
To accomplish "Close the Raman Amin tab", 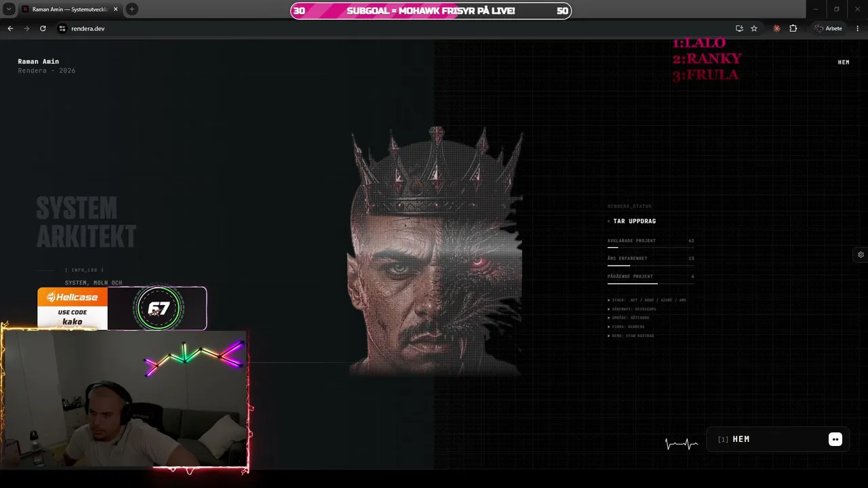I will tap(115, 9).
